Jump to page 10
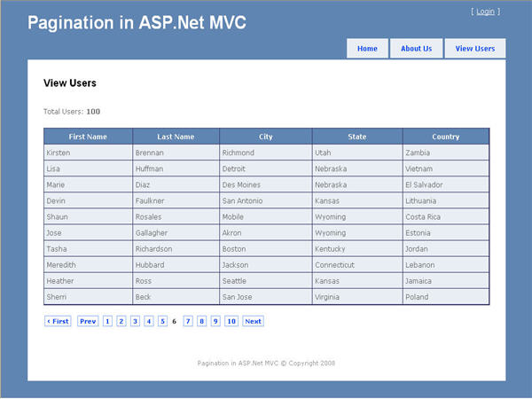This screenshot has height=399, width=532. 231,321
